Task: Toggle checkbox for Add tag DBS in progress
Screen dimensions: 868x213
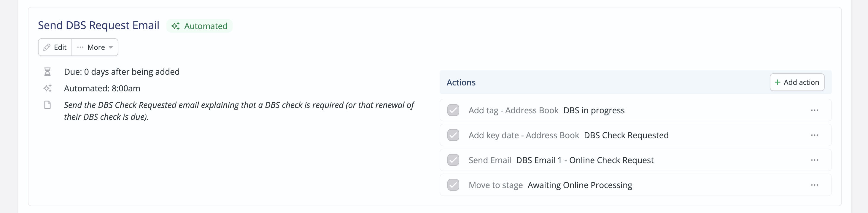Action: [x=453, y=110]
